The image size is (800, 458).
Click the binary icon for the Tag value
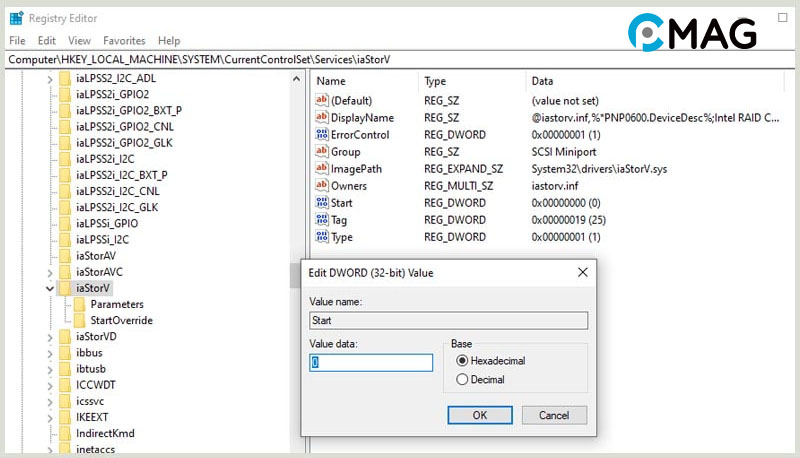(x=322, y=219)
